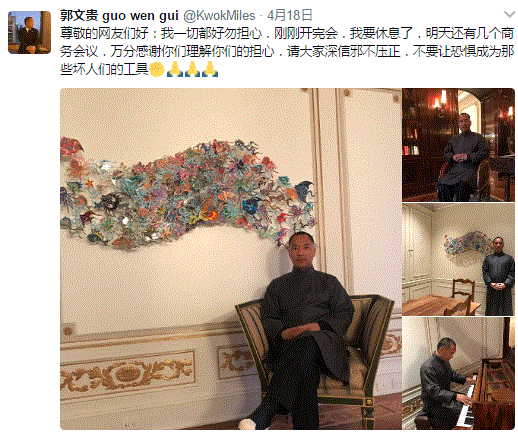Open the 郭文贵 guo wen gui profile name
Image resolution: width=518 pixels, height=438 pixels.
(x=119, y=15)
